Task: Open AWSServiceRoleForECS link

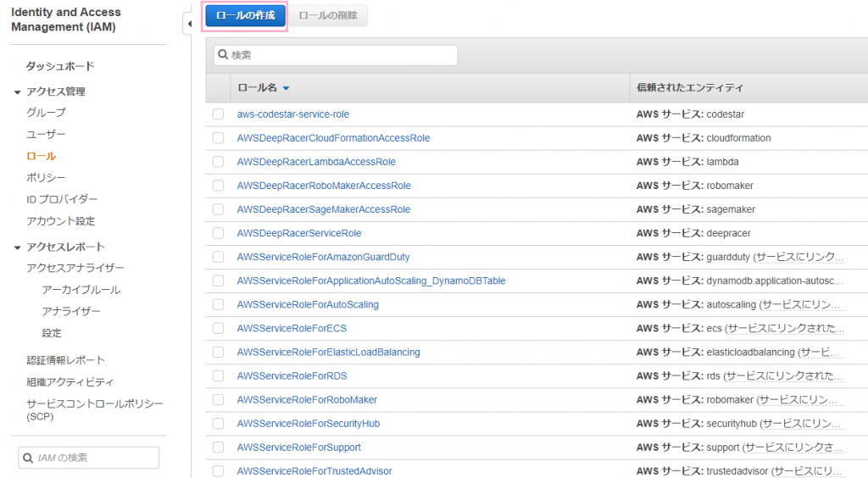Action: (292, 328)
